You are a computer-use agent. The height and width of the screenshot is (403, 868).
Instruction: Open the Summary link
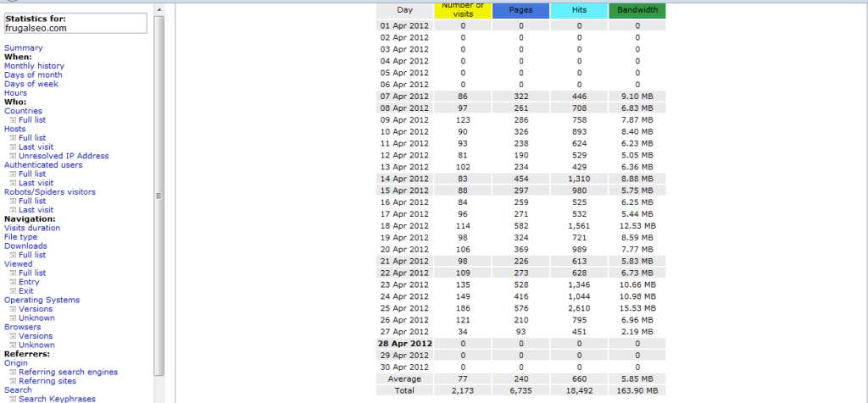coord(23,48)
